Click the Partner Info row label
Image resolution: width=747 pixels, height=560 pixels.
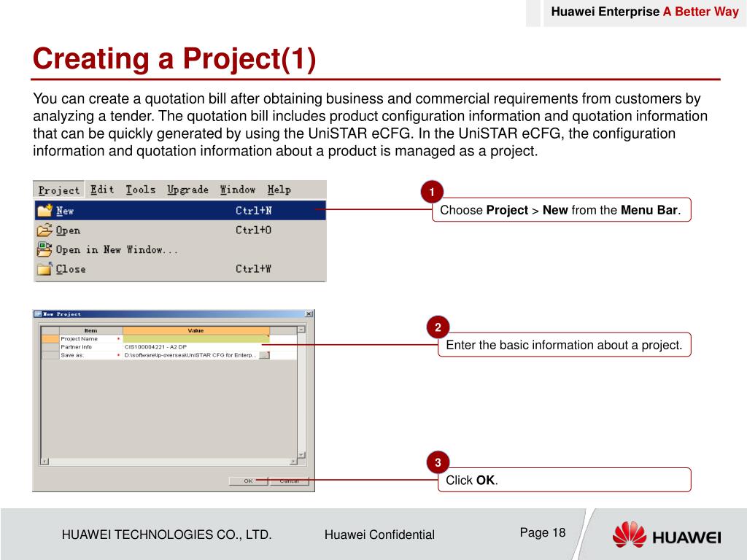coord(76,346)
